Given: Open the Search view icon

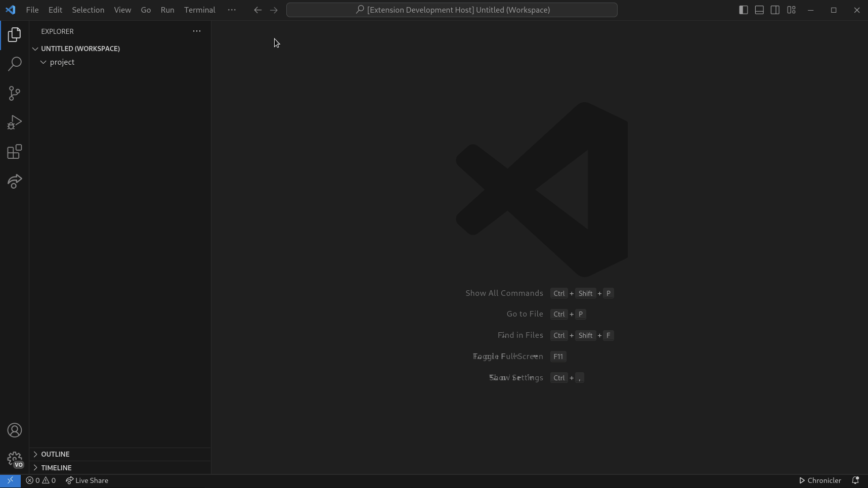Looking at the screenshot, I should pyautogui.click(x=14, y=64).
